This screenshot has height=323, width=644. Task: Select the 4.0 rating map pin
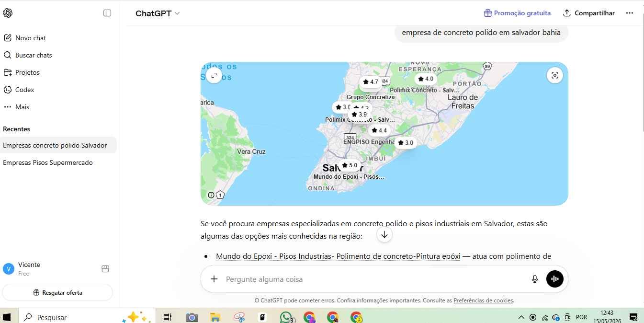tap(425, 79)
